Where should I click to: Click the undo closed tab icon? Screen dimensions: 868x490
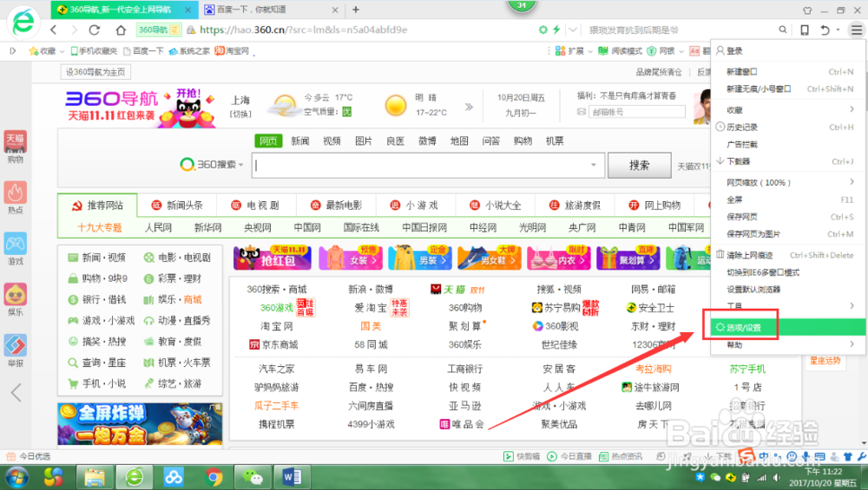825,29
